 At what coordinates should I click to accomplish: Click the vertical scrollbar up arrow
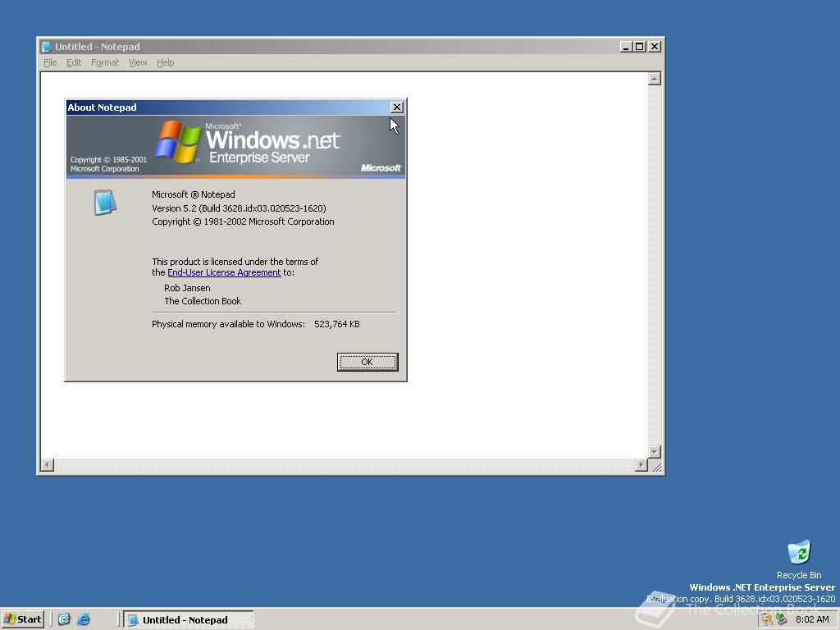click(654, 79)
